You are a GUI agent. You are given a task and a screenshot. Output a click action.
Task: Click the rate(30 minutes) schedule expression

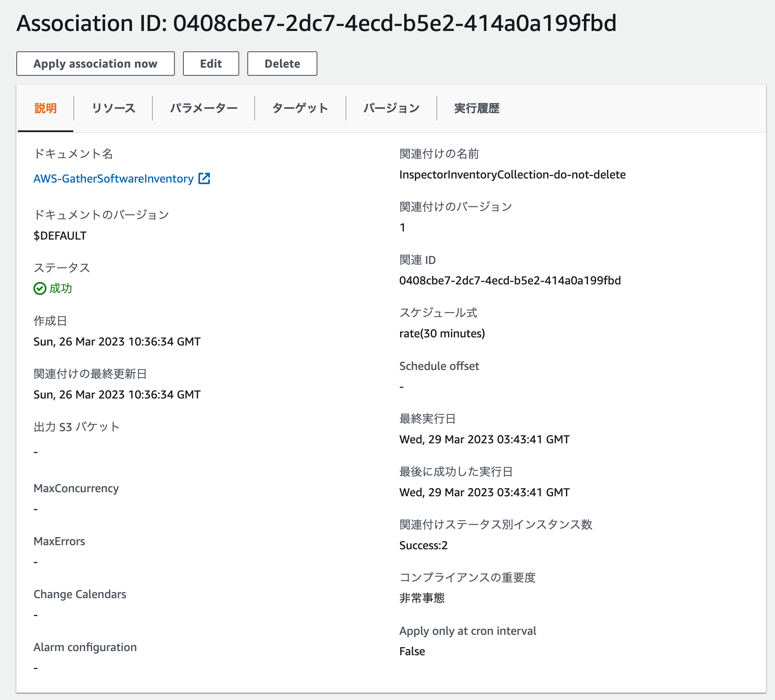pyautogui.click(x=442, y=333)
